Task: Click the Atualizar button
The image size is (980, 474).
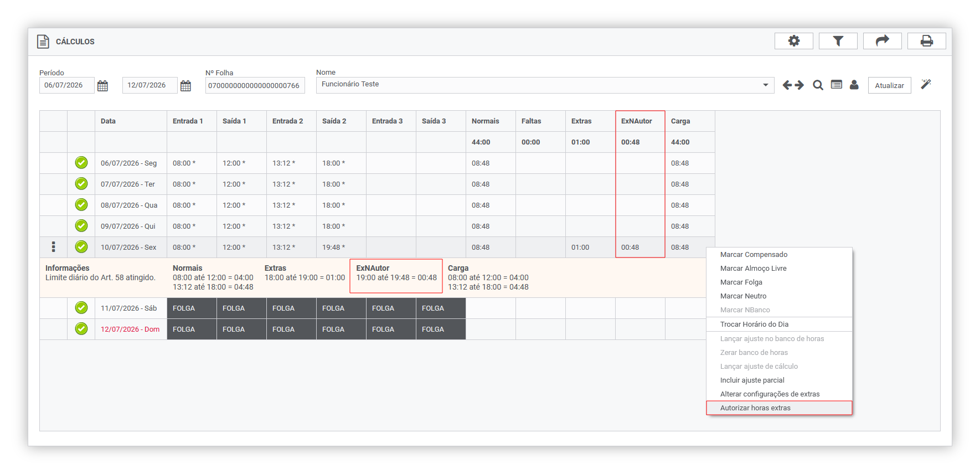Action: click(x=889, y=85)
